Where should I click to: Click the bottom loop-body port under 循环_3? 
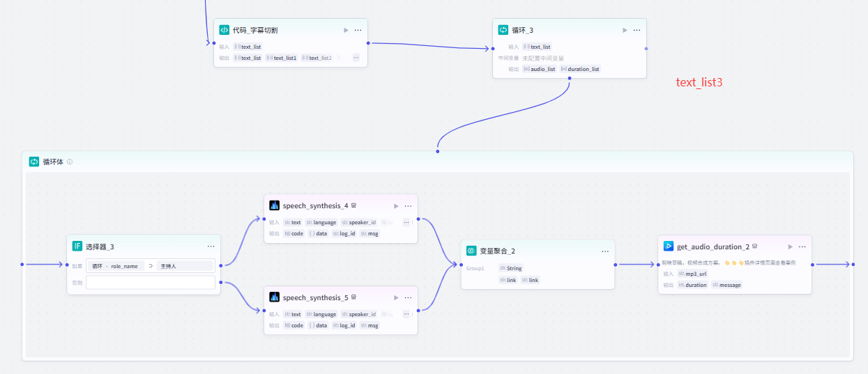coord(570,78)
